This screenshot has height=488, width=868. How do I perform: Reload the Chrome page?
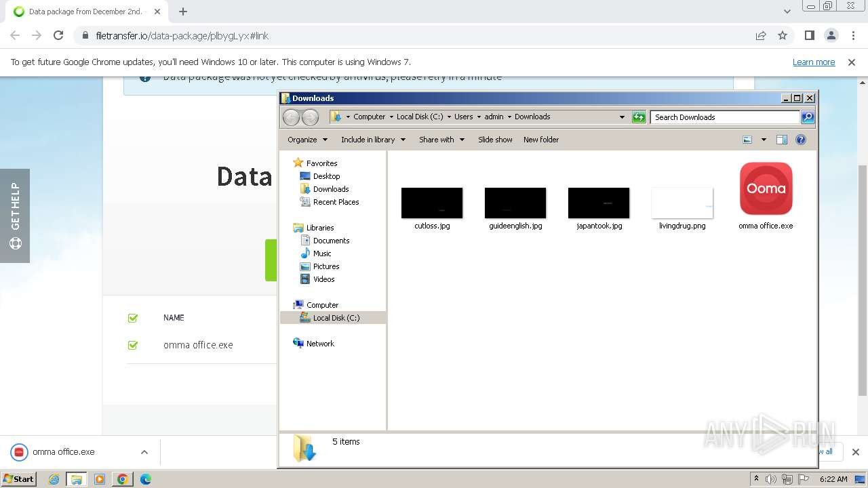point(58,35)
